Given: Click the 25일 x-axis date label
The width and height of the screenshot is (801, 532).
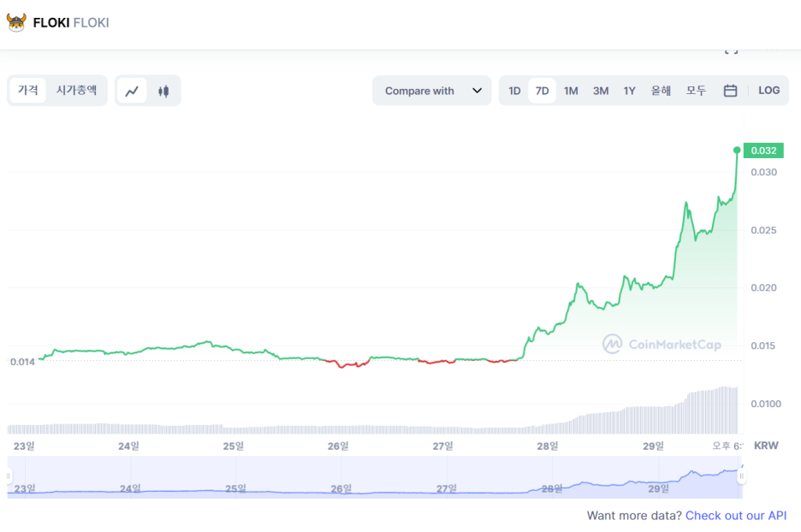Looking at the screenshot, I should pos(234,446).
